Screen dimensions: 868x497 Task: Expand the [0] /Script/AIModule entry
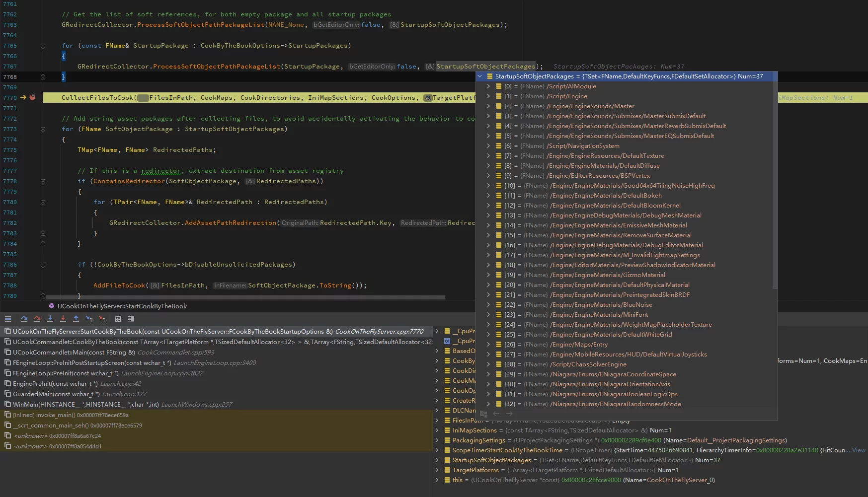coord(488,86)
